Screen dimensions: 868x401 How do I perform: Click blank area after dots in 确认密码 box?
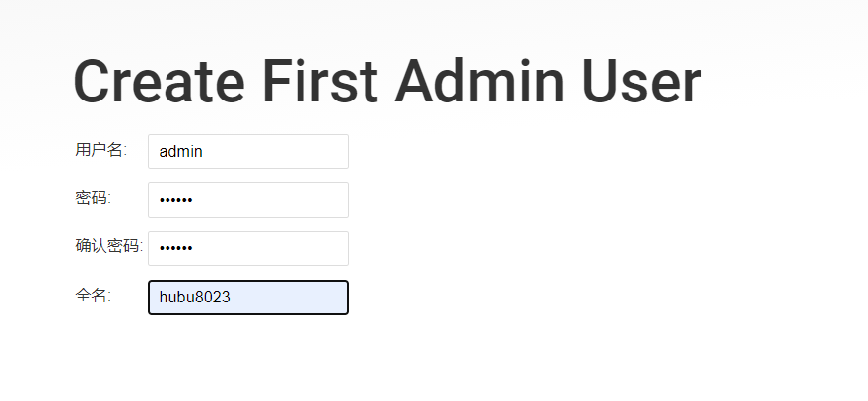pos(276,248)
